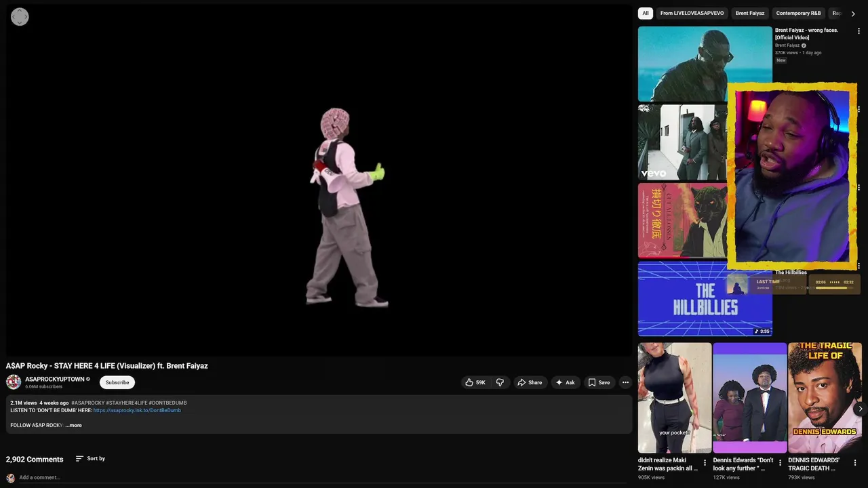The image size is (868, 488).
Task: Click the A$AP Rocky STAY HERE 4 LIFE title
Action: click(x=107, y=366)
